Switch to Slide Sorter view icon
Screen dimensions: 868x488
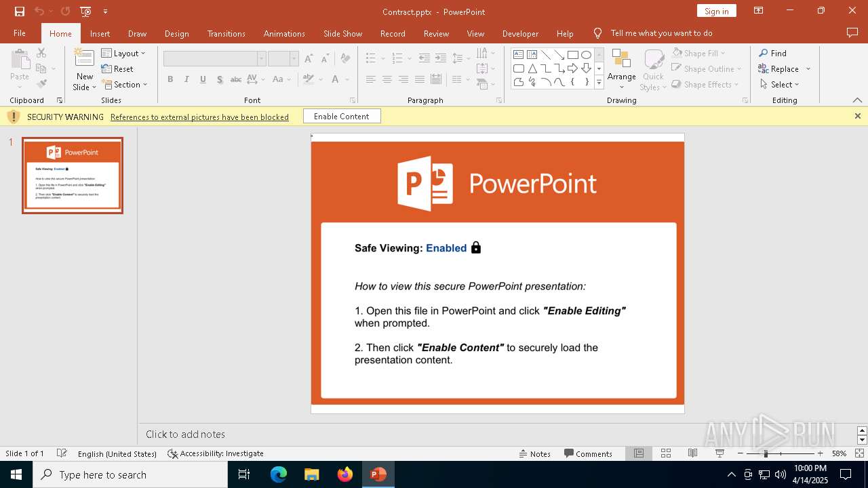(x=666, y=453)
